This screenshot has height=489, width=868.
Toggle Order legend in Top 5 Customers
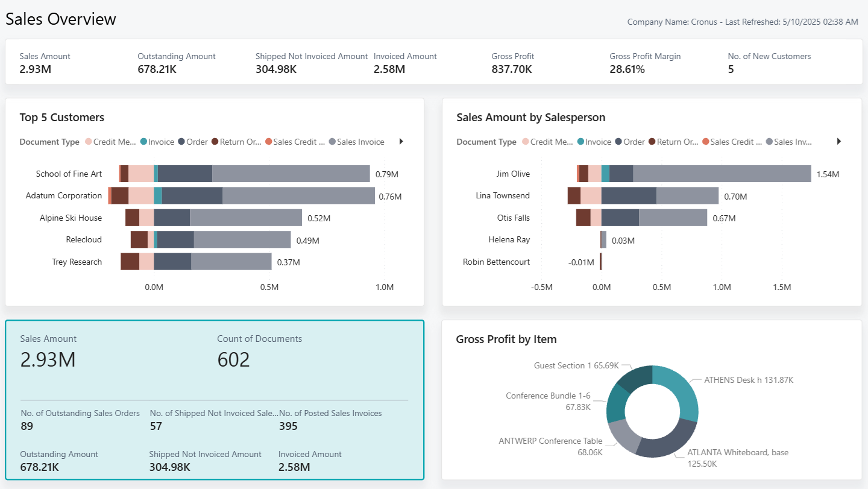192,142
